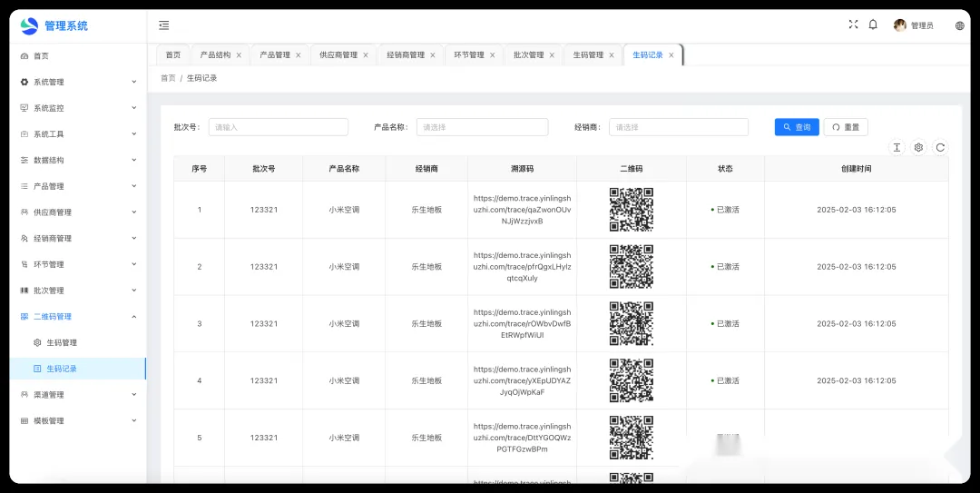Switch to the 首页 tab
Image resolution: width=980 pixels, height=493 pixels.
pyautogui.click(x=173, y=55)
